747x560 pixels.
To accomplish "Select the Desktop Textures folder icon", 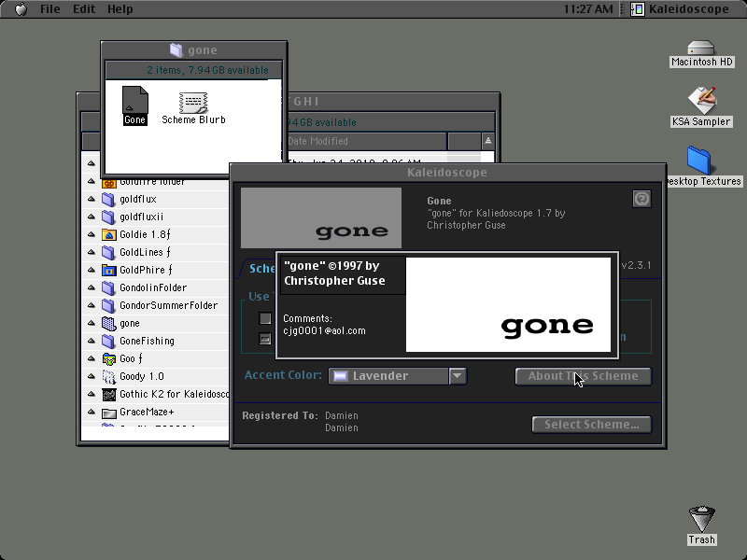I will [x=698, y=161].
